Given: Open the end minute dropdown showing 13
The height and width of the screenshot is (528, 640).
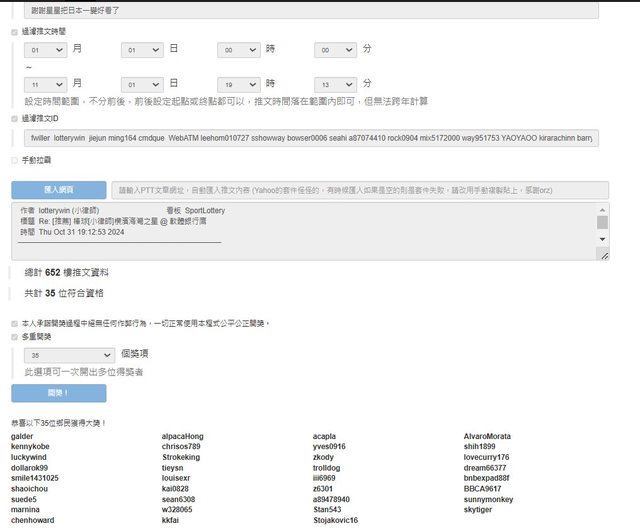Looking at the screenshot, I should tap(335, 84).
